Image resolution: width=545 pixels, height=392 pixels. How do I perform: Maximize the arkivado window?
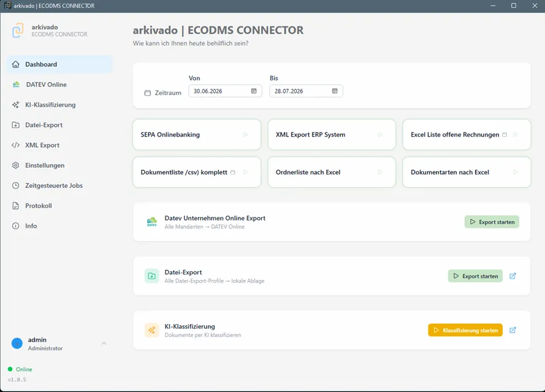pyautogui.click(x=513, y=6)
